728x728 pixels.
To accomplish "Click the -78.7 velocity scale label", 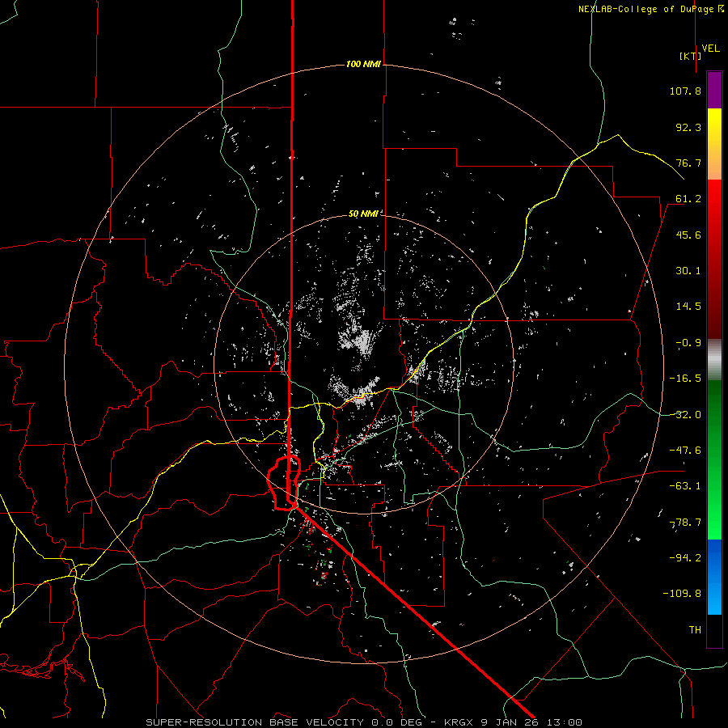I will (x=685, y=523).
